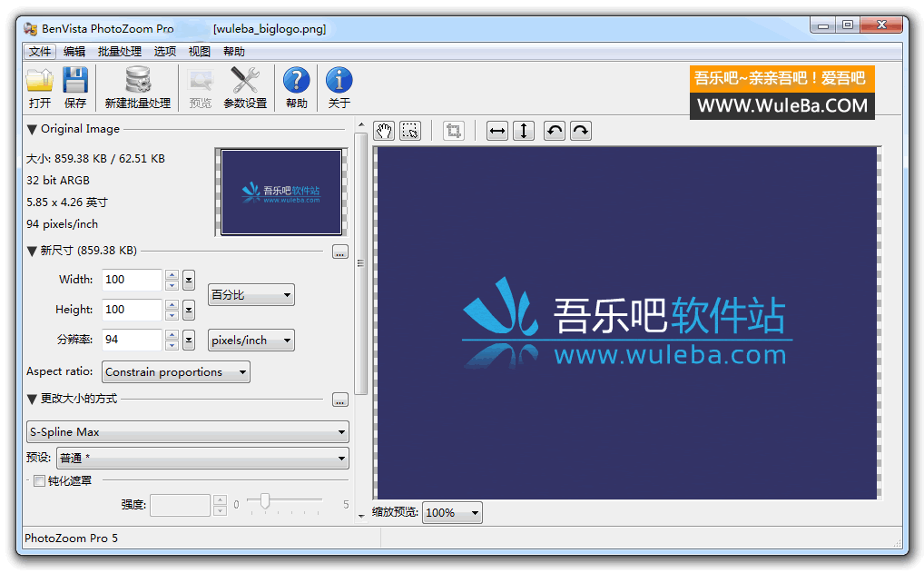Viewport: 924px width, 573px height.
Task: Increase Width with the up stepper
Action: tap(172, 275)
